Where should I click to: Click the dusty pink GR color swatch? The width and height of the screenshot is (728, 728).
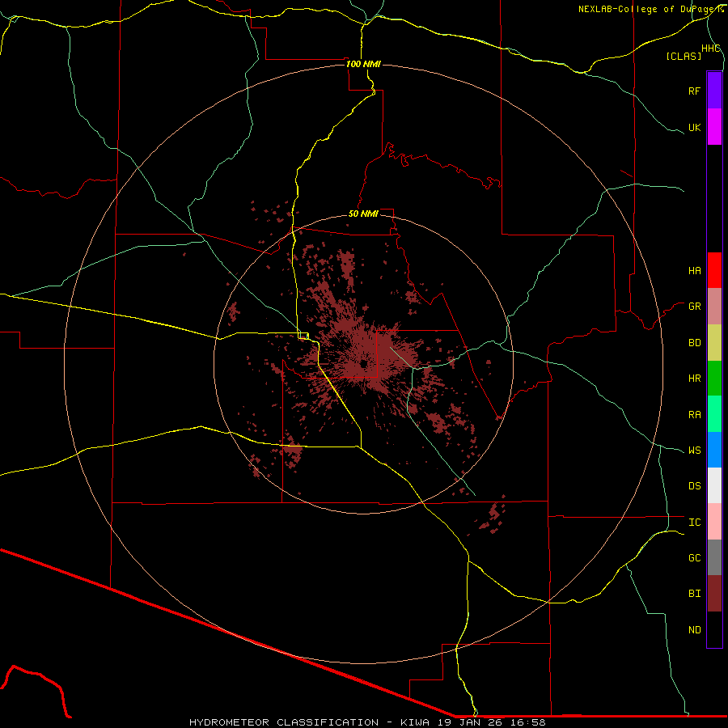pyautogui.click(x=714, y=307)
